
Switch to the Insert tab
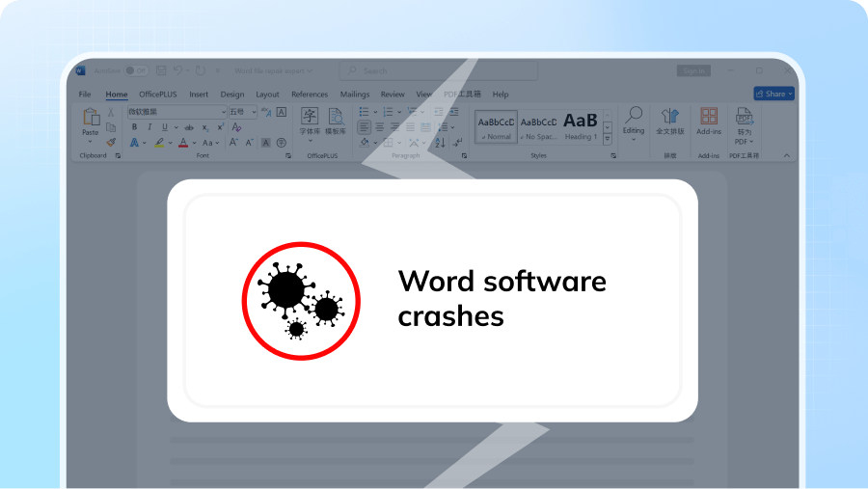[x=199, y=95]
